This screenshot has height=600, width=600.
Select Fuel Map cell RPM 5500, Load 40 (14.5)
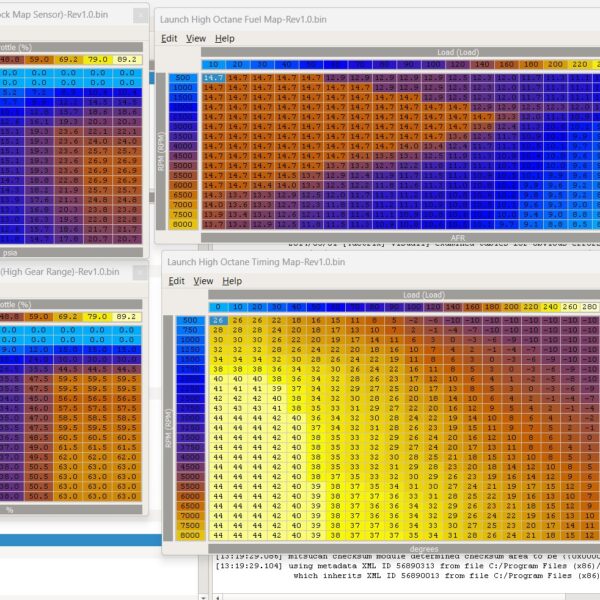287,176
